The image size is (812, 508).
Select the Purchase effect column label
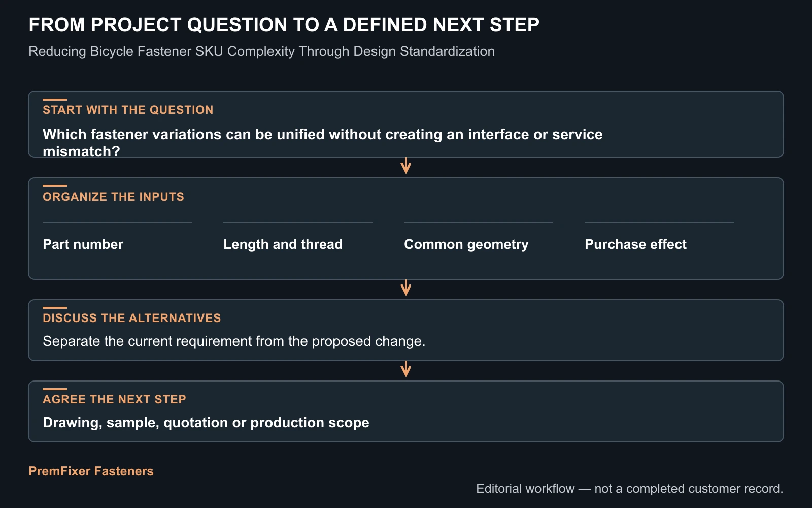coord(635,244)
